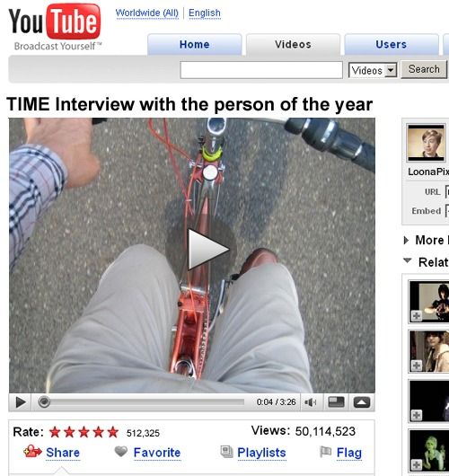
Task: Toggle the large play overlay on the video
Action: tap(208, 250)
